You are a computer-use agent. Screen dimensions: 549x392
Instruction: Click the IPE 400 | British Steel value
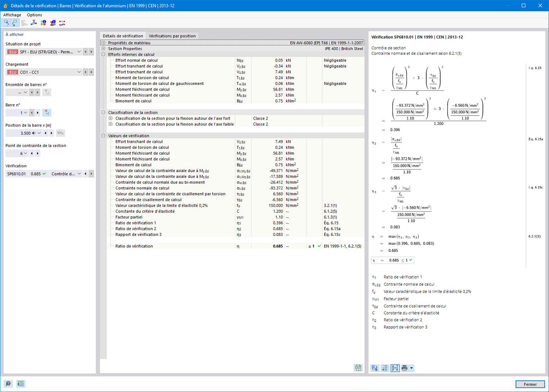[x=344, y=49]
